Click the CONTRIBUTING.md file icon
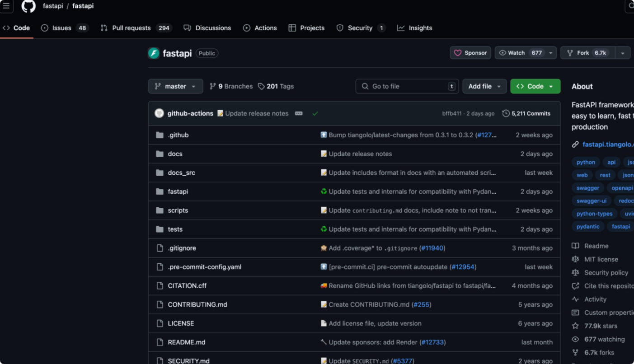This screenshot has height=364, width=634. pos(160,305)
